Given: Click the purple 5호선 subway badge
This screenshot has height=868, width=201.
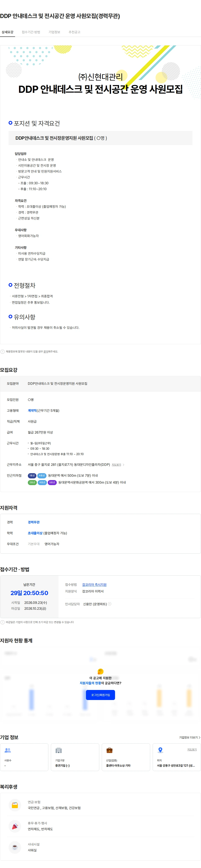Looking at the screenshot, I should 52,483.
